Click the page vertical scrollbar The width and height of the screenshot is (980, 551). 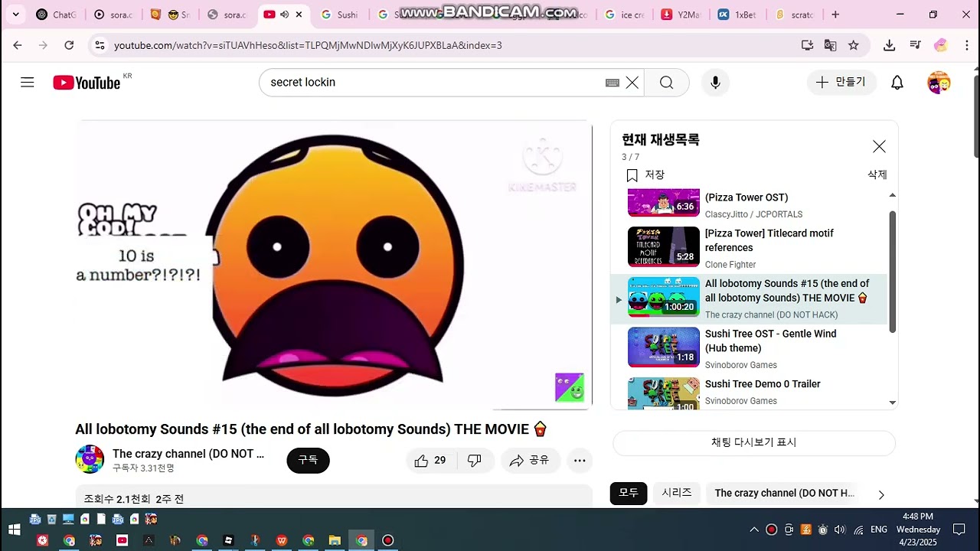point(975,115)
